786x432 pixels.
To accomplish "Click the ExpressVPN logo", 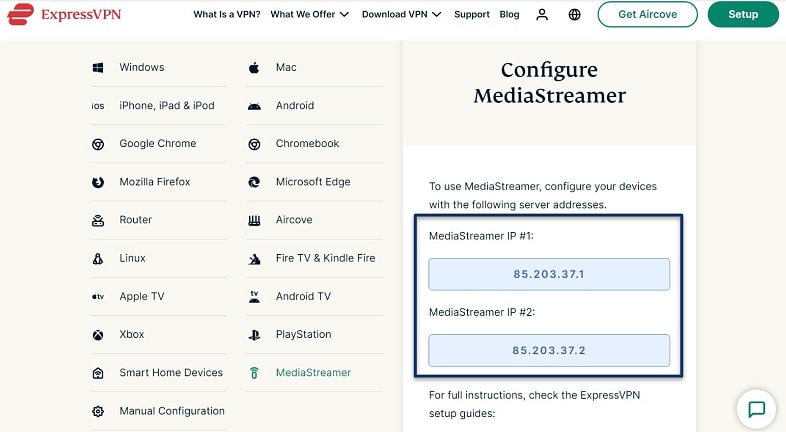I will 64,14.
